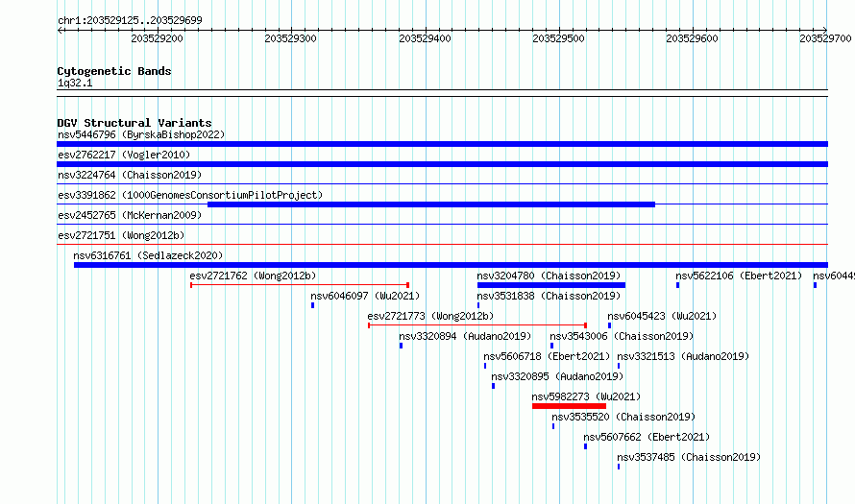
Task: Click nsv6046097 (Wu2021) label
Action: tap(365, 296)
